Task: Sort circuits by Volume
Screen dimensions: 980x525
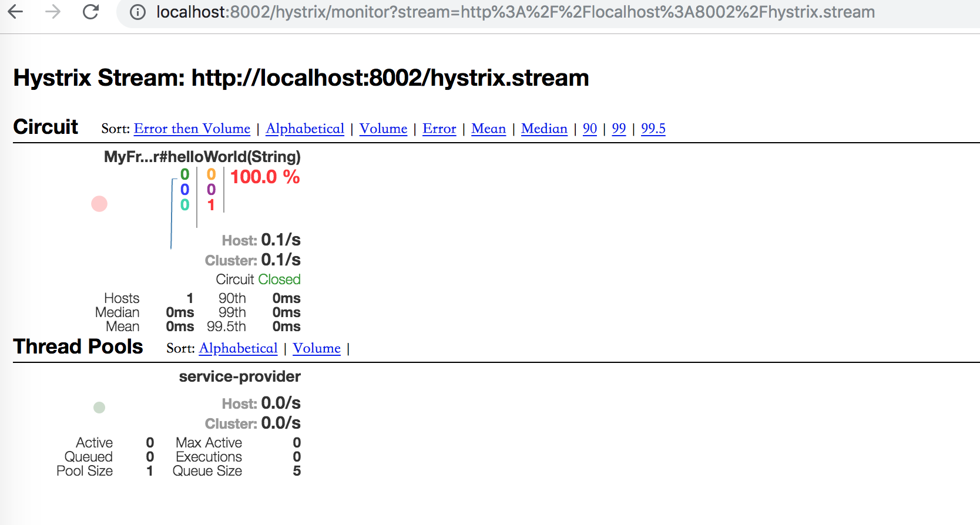Action: 383,129
